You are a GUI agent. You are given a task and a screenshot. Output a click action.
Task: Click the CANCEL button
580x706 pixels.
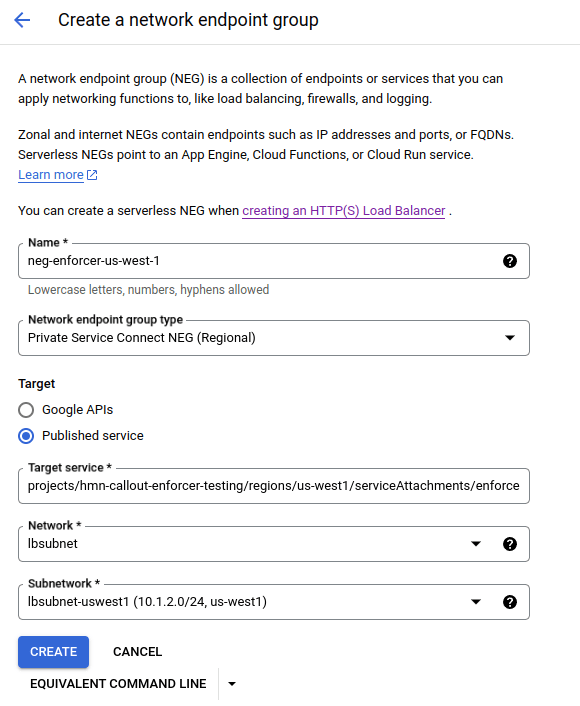click(137, 652)
